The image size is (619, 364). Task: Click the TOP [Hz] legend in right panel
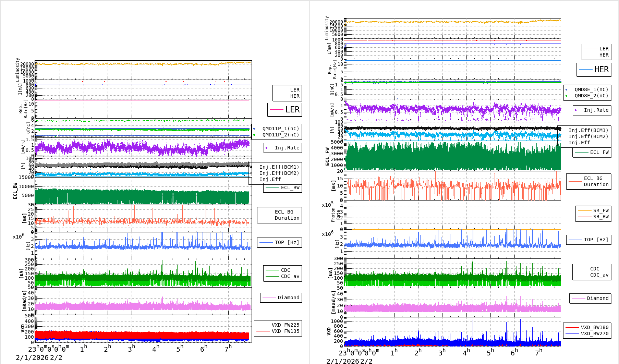tap(596, 240)
